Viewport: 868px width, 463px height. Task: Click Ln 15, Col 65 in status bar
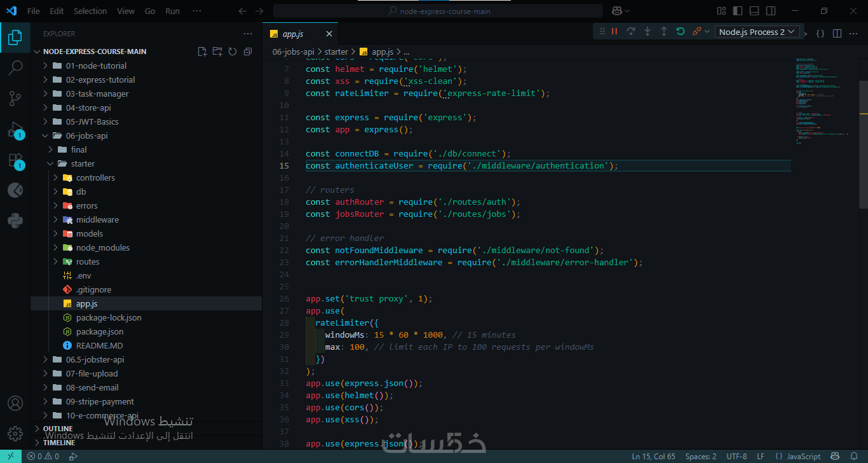(x=653, y=456)
